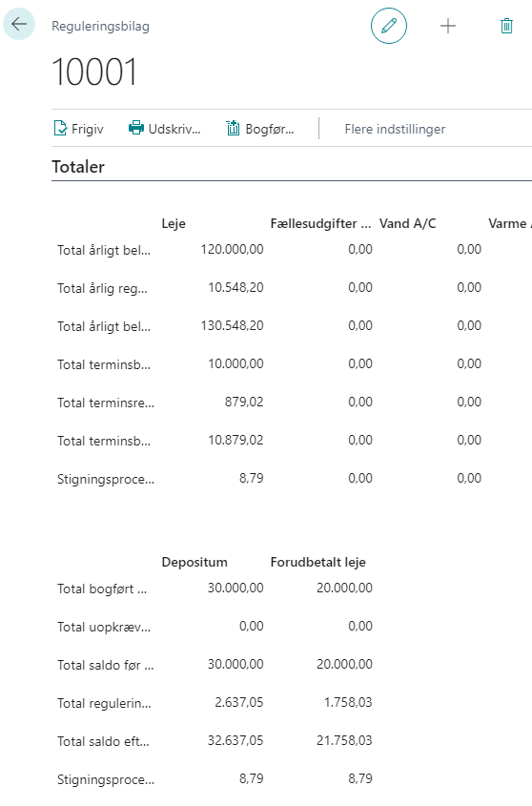The width and height of the screenshot is (532, 806).
Task: Click the Leje yearly amount 120.000,00
Action: [x=232, y=249]
